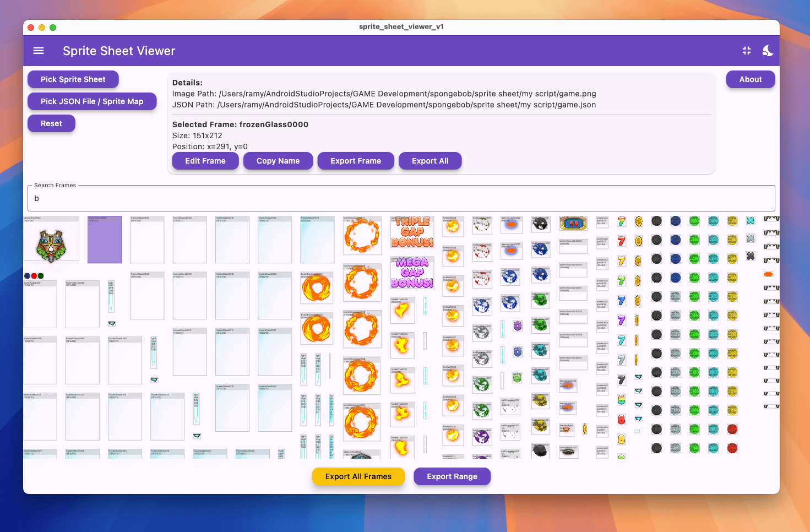Select the frozenGlass0001 frame thumbnail

coord(40,305)
